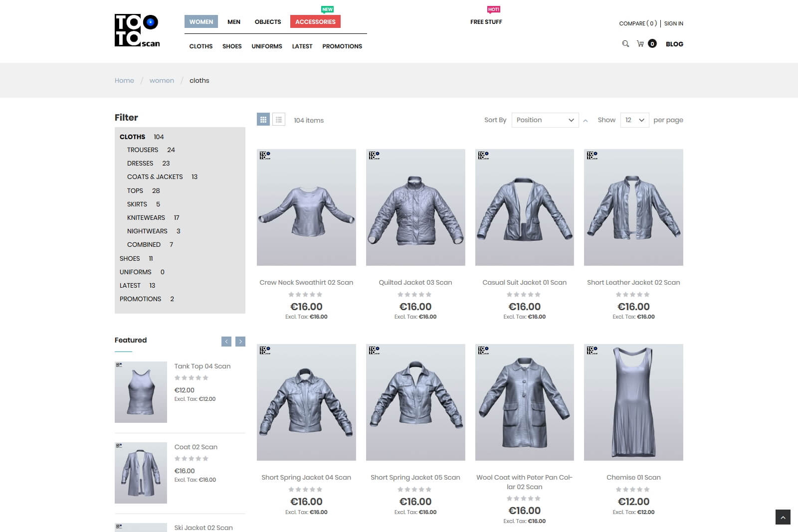Open the Accessories menu

click(x=315, y=21)
